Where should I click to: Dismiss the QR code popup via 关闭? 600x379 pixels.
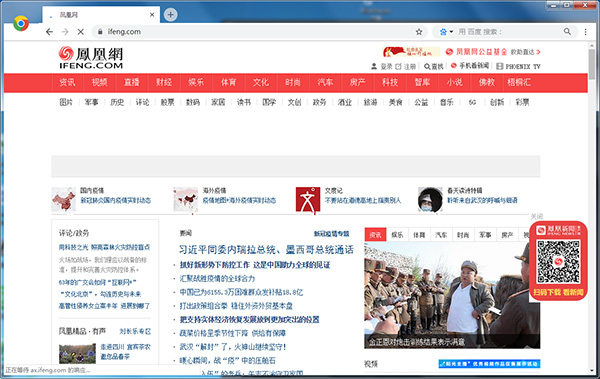[x=536, y=216]
